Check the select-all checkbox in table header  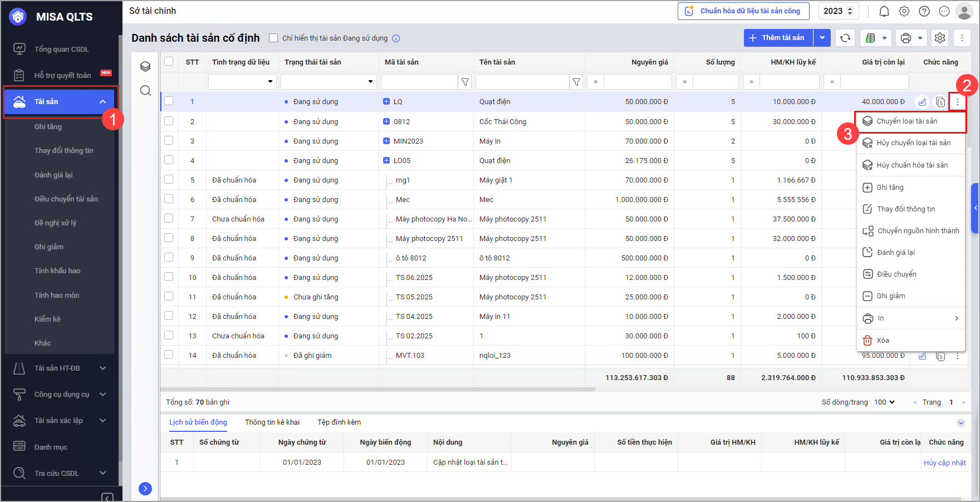tap(169, 62)
